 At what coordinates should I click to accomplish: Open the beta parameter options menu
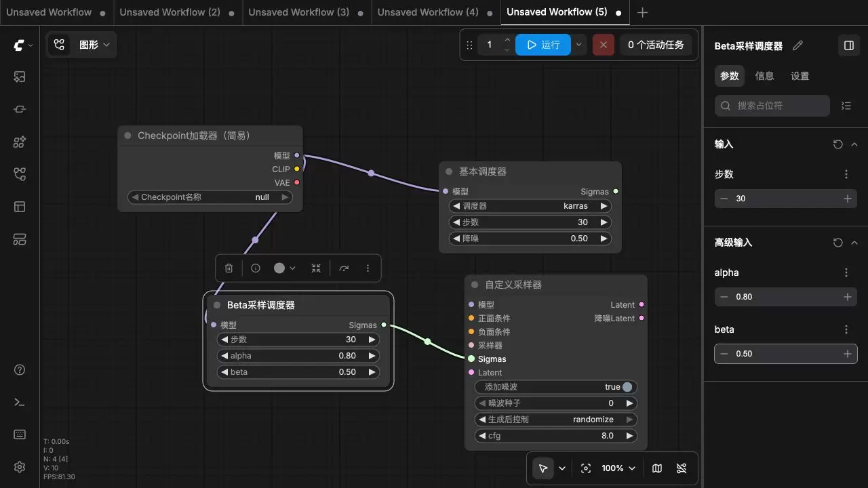tap(846, 329)
